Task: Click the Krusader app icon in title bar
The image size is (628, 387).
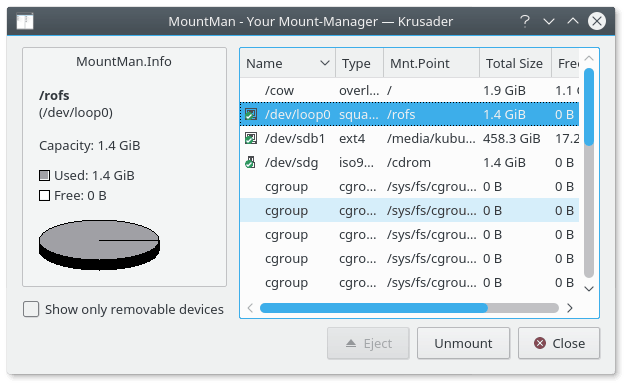Action: (25, 21)
